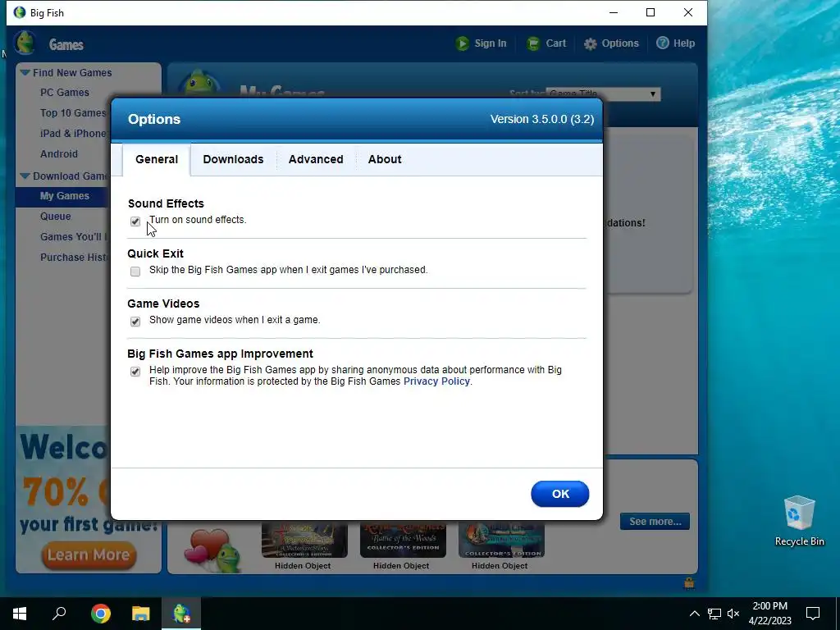Select Top 10 Games in sidebar
Viewport: 840px width, 630px height.
pyautogui.click(x=73, y=112)
